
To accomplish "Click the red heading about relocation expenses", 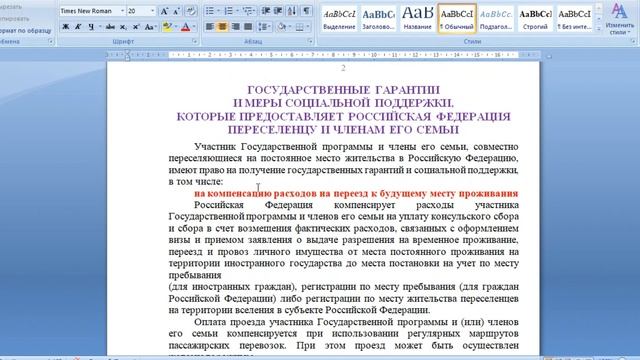I will (356, 193).
